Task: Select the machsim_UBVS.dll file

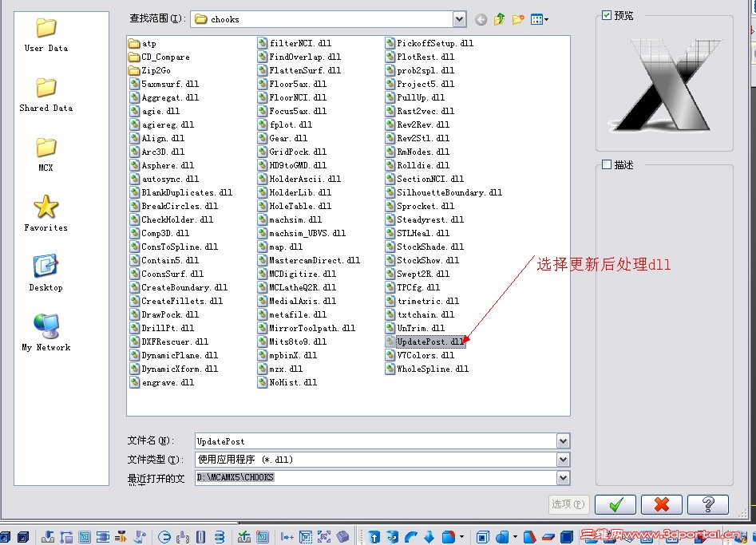Action: [x=303, y=233]
